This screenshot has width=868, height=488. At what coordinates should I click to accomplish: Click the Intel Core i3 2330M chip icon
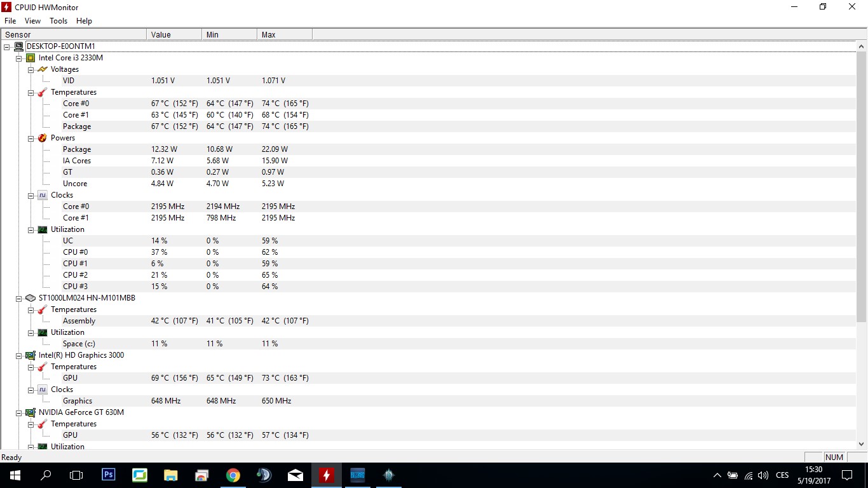(31, 58)
